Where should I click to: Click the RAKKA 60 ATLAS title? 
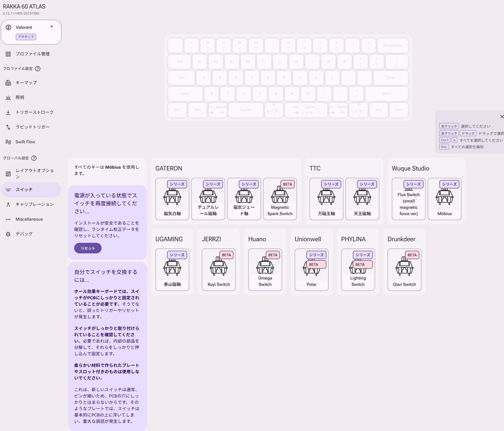coord(24,6)
